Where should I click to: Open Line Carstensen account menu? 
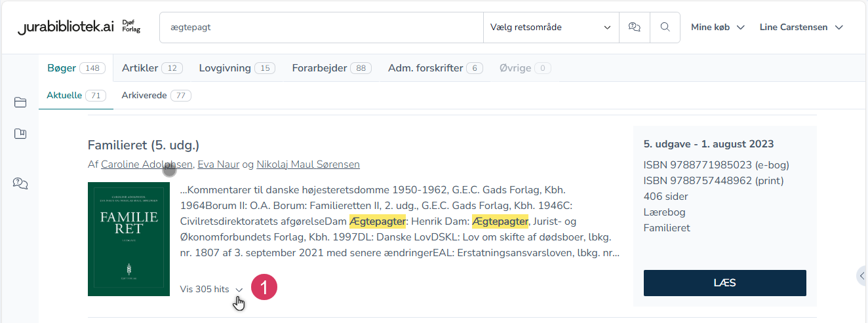point(800,28)
